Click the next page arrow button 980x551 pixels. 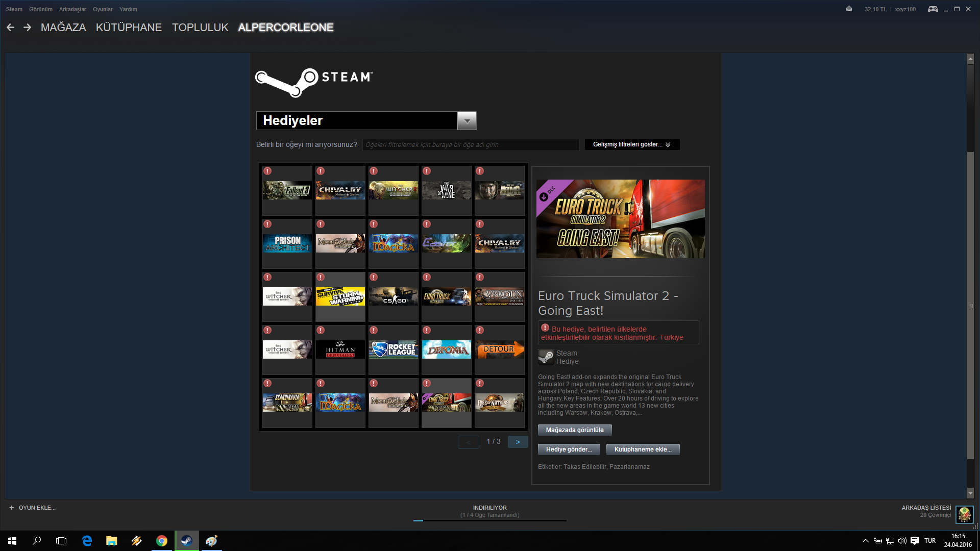(518, 441)
